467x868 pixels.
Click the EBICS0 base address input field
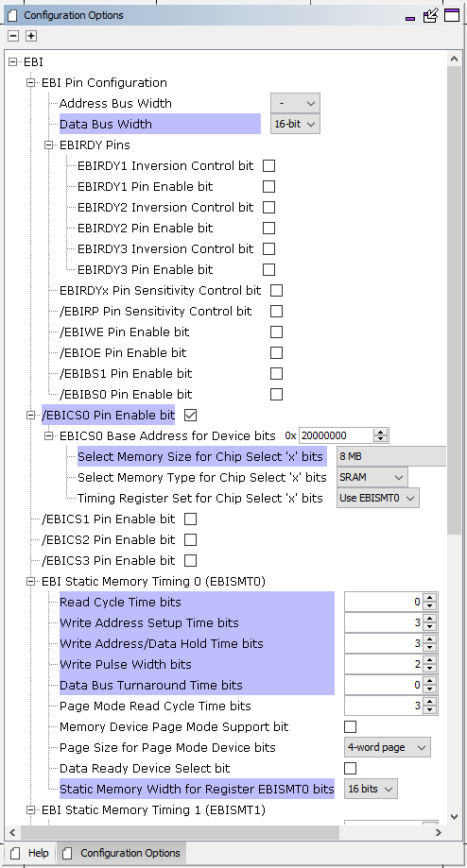pyautogui.click(x=337, y=435)
